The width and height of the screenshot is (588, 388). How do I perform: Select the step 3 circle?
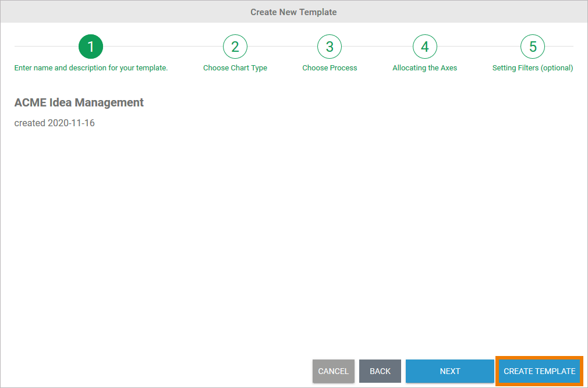tap(330, 47)
